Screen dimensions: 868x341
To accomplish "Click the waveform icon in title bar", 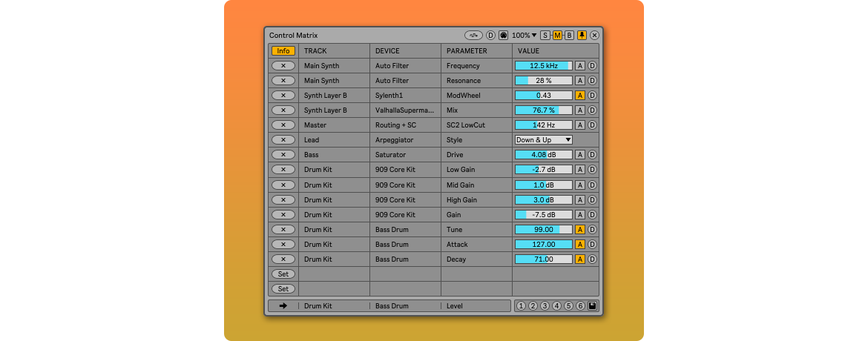I will [473, 35].
